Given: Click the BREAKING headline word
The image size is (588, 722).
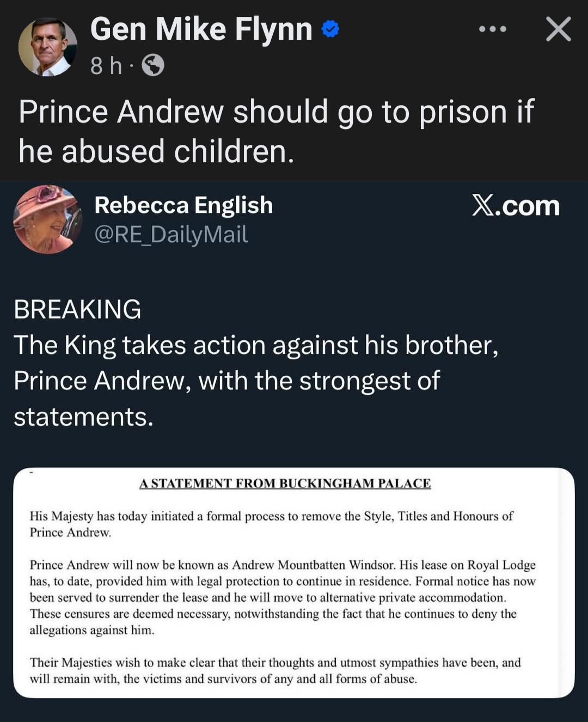Looking at the screenshot, I should click(77, 309).
